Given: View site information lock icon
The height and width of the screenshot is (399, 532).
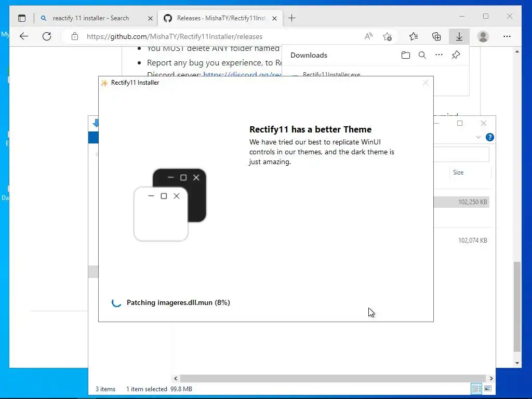Looking at the screenshot, I should [x=75, y=36].
